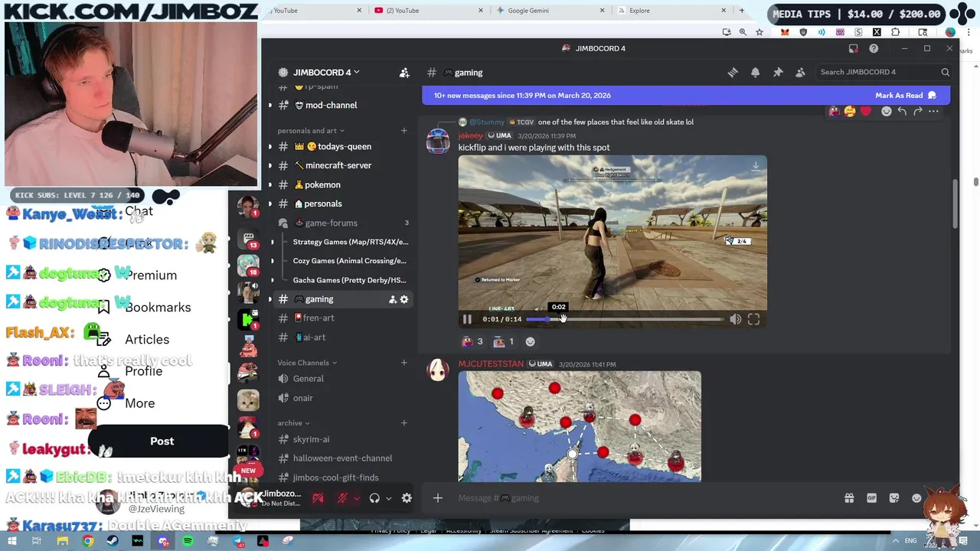
Task: Search icon in Discord search box
Action: (x=945, y=72)
